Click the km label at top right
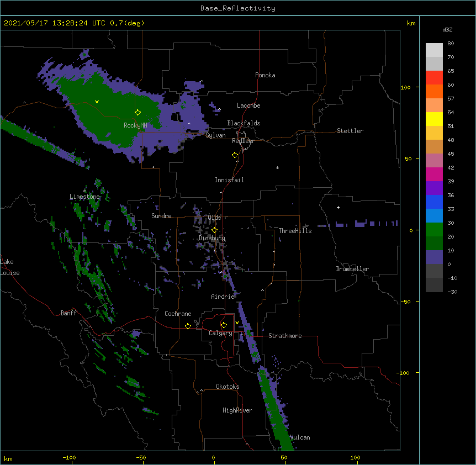 click(411, 23)
